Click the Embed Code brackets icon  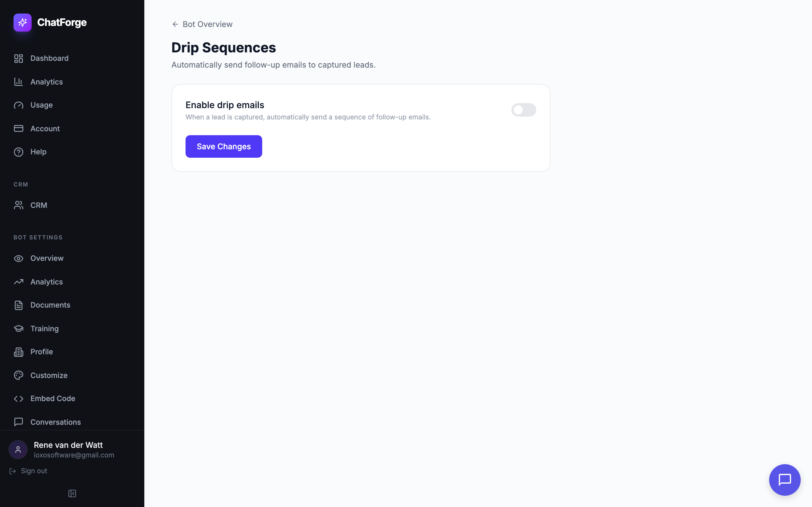(x=18, y=399)
